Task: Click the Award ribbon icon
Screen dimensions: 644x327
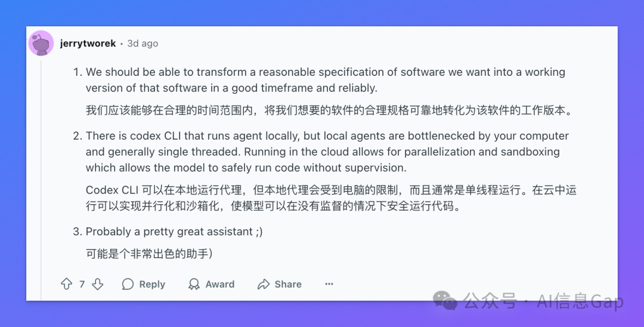Action: 194,284
